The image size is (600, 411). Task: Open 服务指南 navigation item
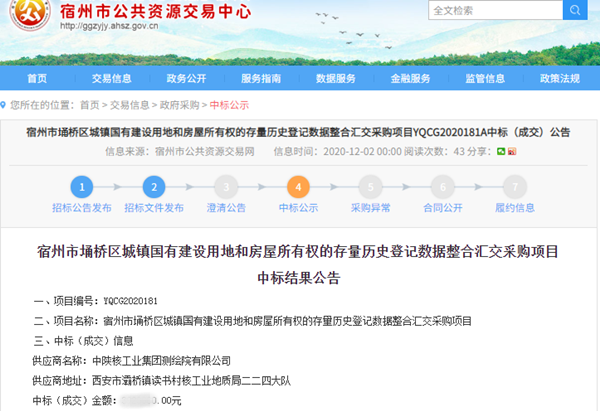[x=262, y=79]
